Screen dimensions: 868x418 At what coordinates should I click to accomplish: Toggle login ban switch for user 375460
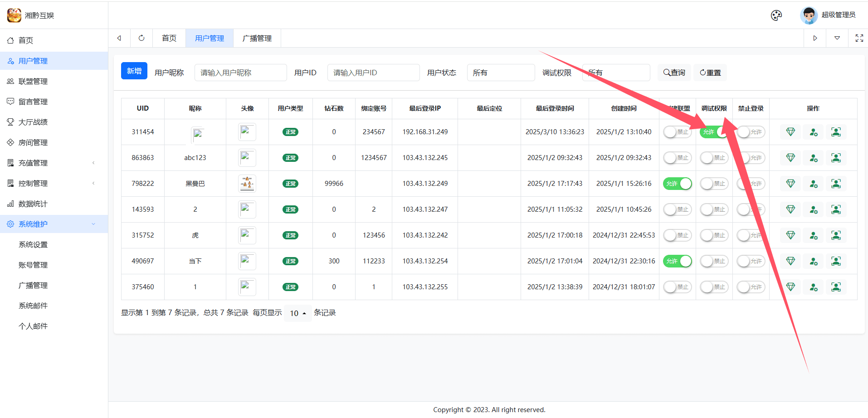coord(751,287)
